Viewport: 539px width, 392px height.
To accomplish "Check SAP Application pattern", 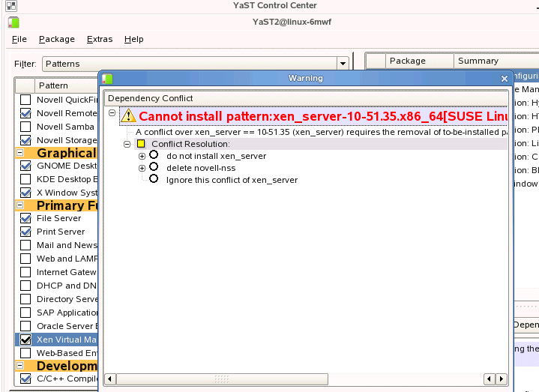I will coord(25,313).
